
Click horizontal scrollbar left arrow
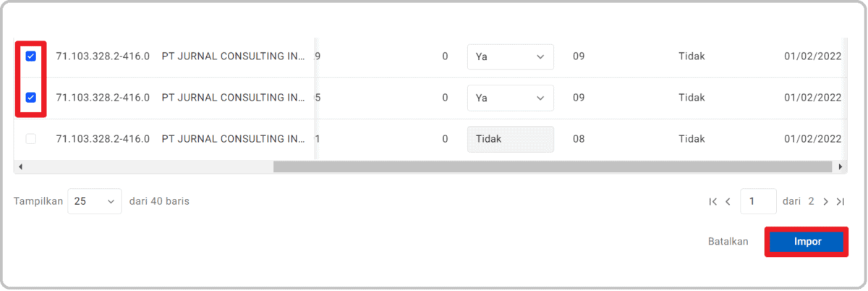pos(20,166)
